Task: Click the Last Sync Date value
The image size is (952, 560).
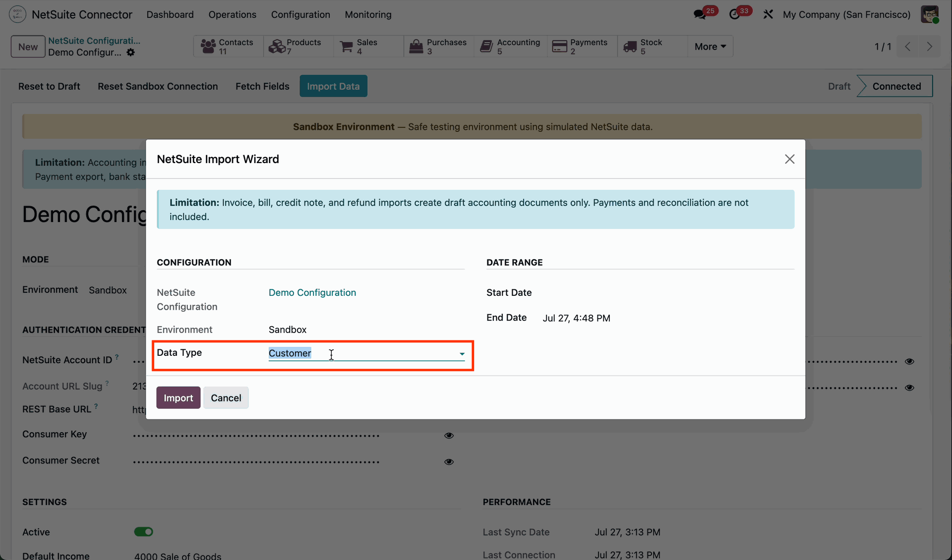Action: (627, 532)
